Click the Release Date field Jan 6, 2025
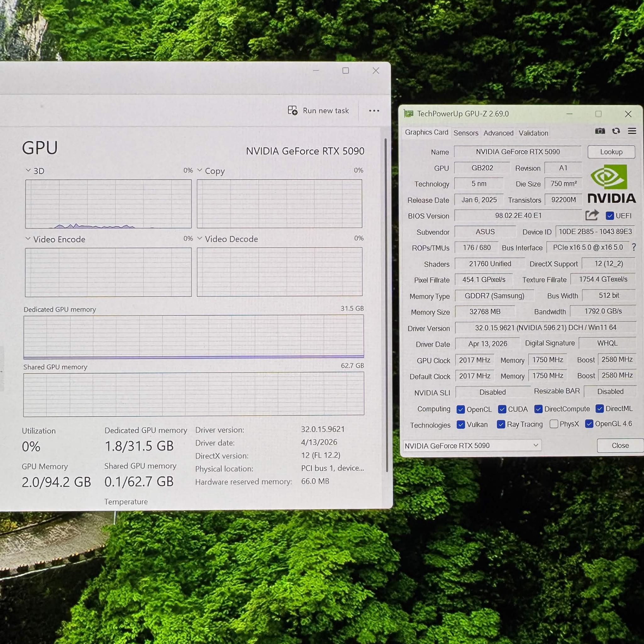Image resolution: width=644 pixels, height=644 pixels. 479,200
